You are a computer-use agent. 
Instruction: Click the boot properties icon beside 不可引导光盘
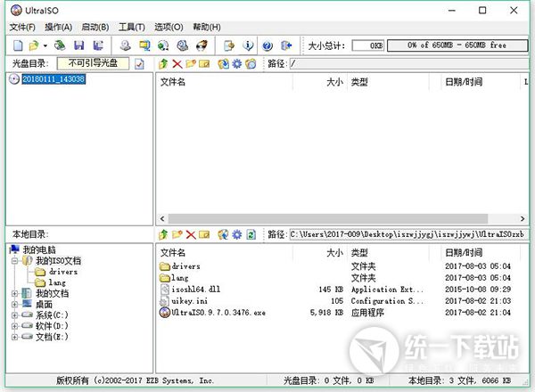click(139, 64)
